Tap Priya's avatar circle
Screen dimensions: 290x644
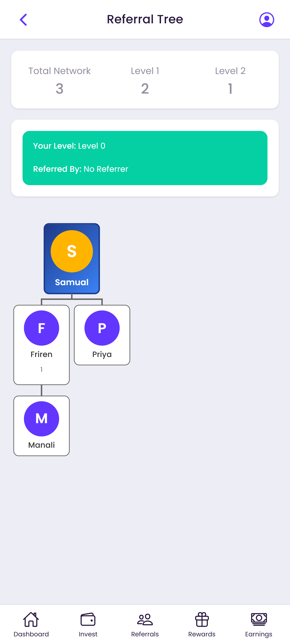(102, 328)
